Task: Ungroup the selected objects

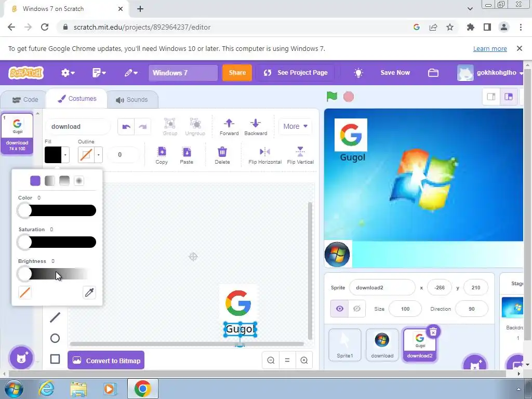Action: [x=195, y=127]
